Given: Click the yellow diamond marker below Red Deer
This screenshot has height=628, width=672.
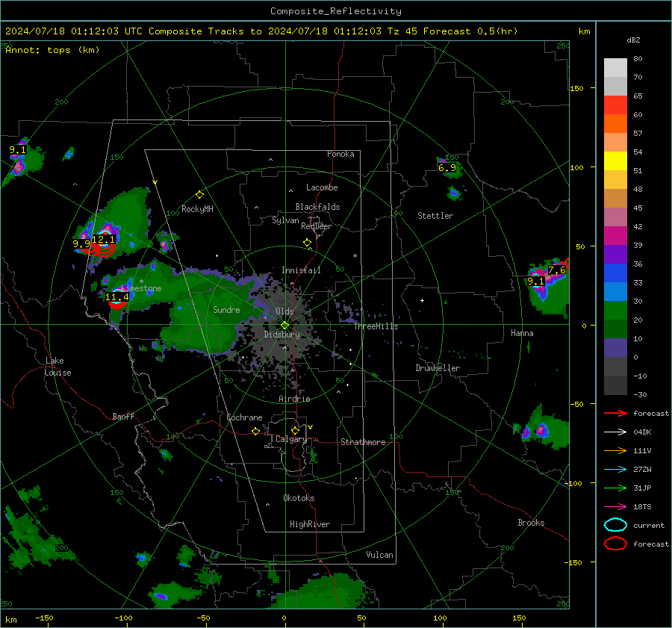Looking at the screenshot, I should coord(308,243).
